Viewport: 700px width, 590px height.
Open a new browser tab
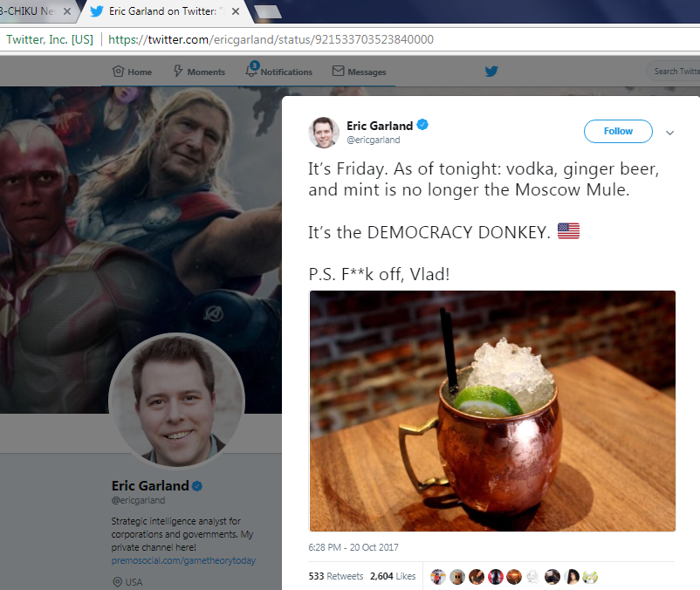tap(267, 12)
